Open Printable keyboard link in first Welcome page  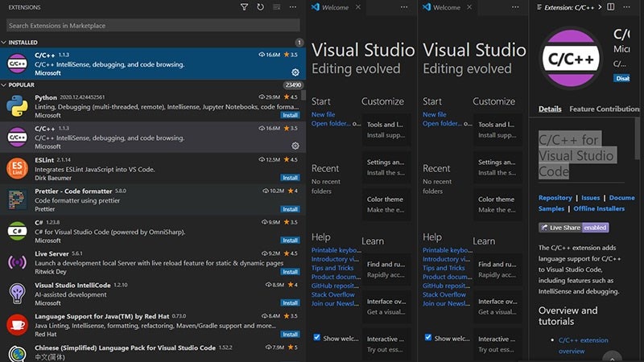point(336,250)
